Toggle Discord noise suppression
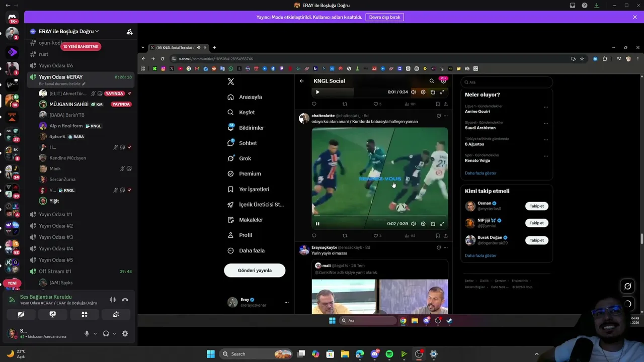The width and height of the screenshot is (644, 362). [113, 300]
